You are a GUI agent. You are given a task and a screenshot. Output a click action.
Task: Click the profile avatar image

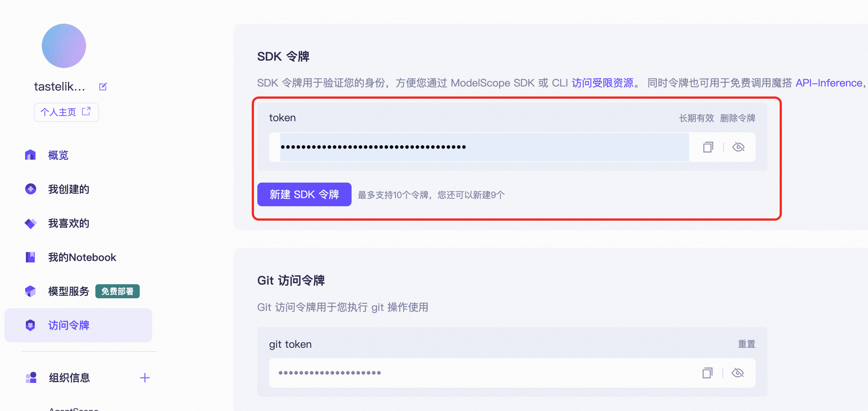pos(64,46)
